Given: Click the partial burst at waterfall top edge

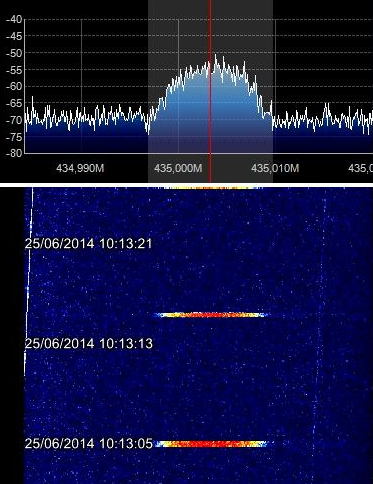Looking at the screenshot, I should (213, 188).
